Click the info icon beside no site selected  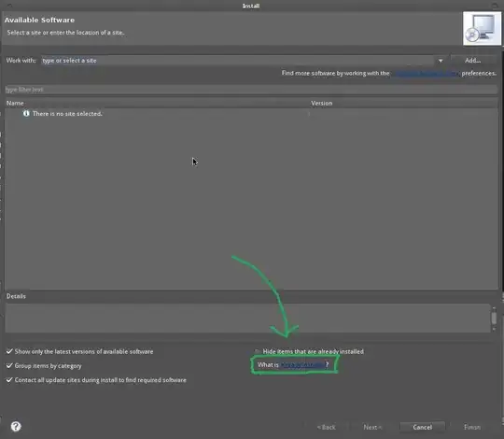[x=26, y=114]
